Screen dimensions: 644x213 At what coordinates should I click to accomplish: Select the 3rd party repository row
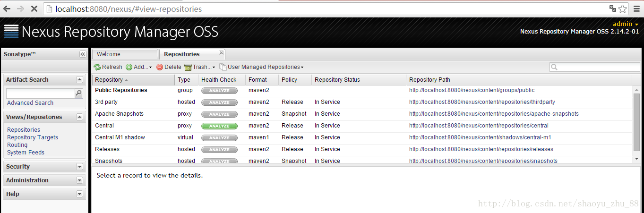click(x=362, y=102)
